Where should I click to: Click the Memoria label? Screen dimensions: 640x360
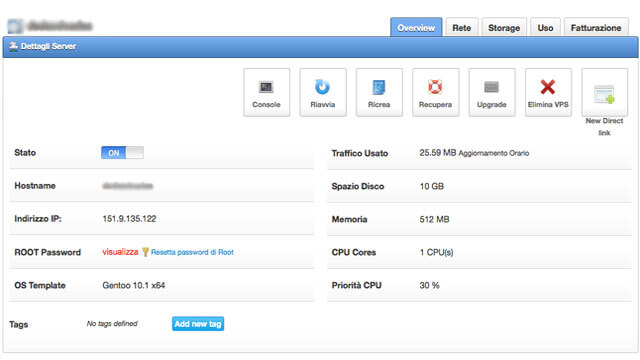pos(349,219)
